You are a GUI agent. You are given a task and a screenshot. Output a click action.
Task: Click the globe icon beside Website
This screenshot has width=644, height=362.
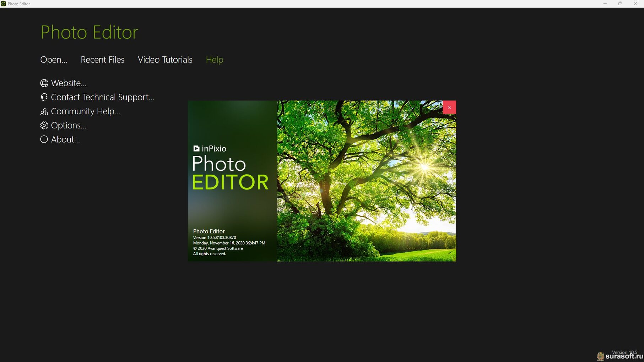(x=44, y=83)
